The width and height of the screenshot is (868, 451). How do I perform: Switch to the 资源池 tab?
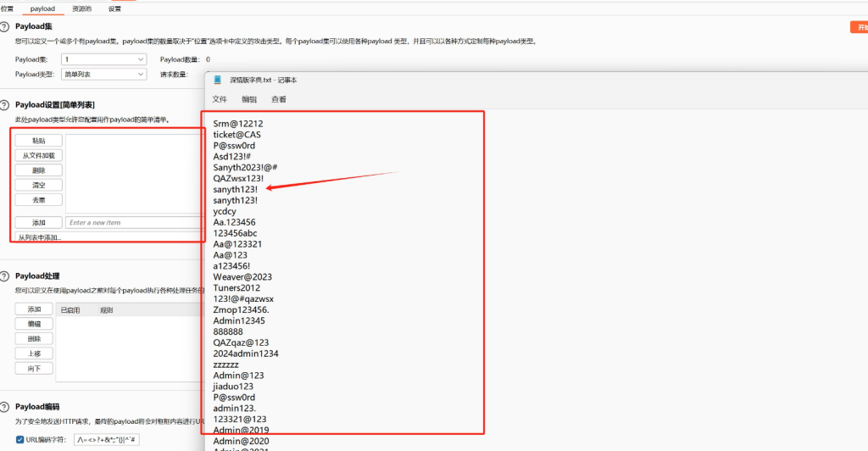(83, 8)
